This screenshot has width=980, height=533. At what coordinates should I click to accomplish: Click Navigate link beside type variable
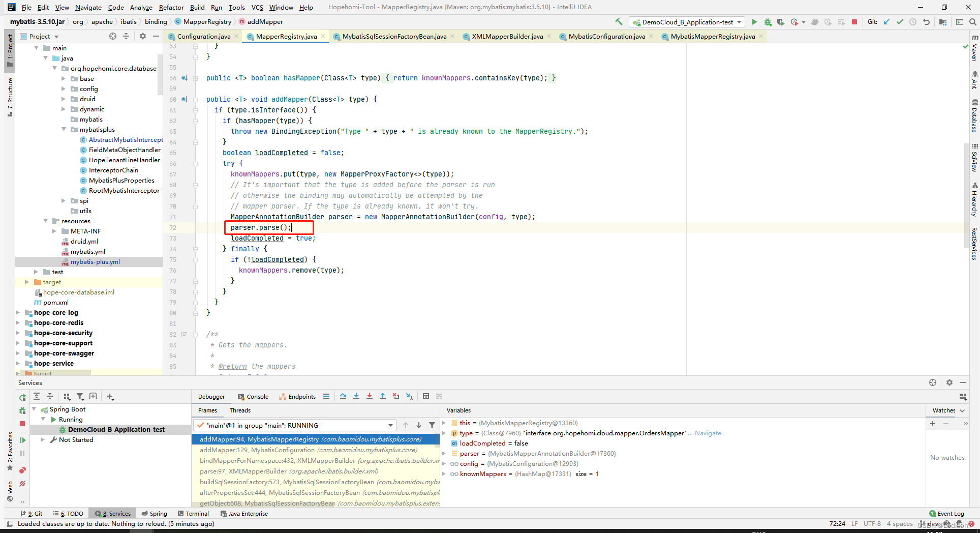tap(708, 433)
